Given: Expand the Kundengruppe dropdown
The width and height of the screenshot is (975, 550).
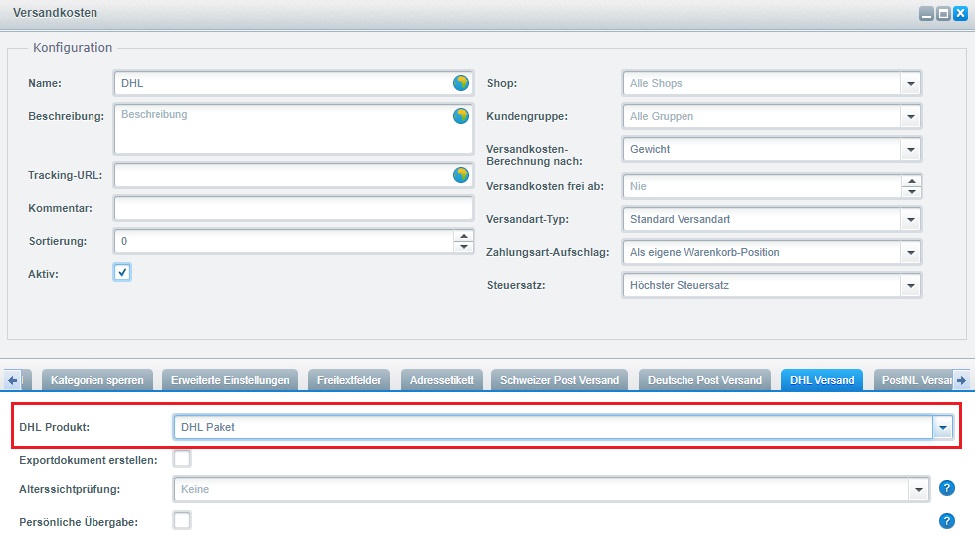Looking at the screenshot, I should [910, 116].
